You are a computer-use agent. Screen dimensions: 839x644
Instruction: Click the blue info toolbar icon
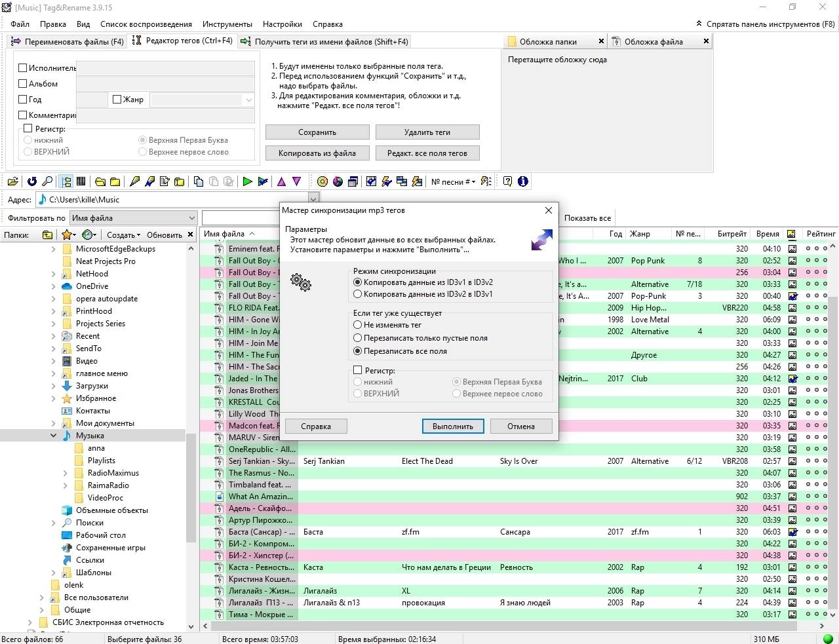coord(523,181)
